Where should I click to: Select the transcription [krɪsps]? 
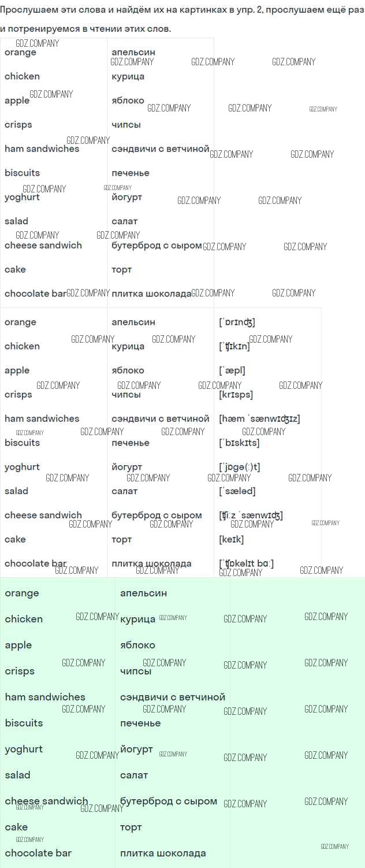(236, 395)
